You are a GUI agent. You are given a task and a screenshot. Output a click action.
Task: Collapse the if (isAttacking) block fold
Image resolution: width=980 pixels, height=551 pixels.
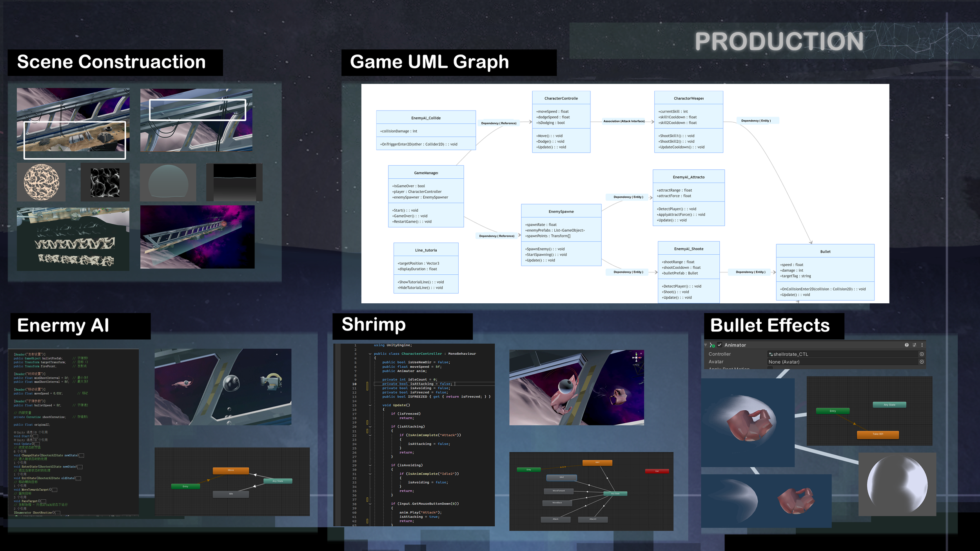click(x=370, y=427)
